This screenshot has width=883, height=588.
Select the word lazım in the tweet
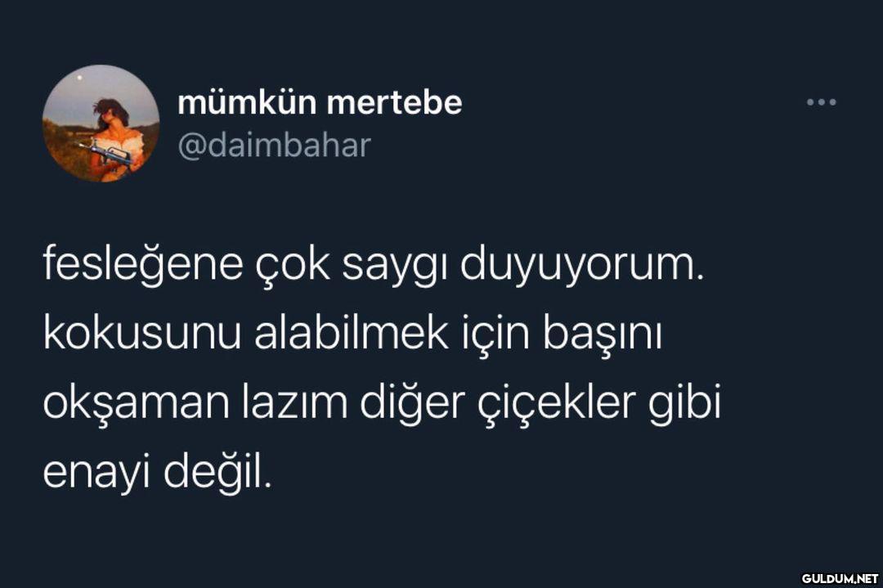pyautogui.click(x=295, y=402)
